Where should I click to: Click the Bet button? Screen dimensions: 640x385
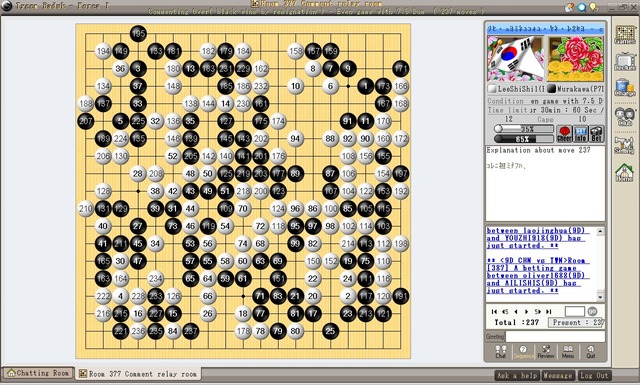[x=596, y=134]
